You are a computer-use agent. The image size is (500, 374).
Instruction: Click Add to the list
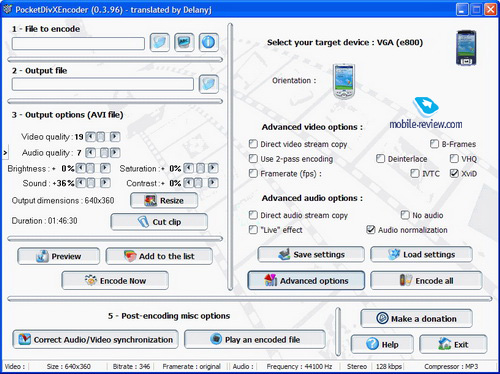[159, 256]
